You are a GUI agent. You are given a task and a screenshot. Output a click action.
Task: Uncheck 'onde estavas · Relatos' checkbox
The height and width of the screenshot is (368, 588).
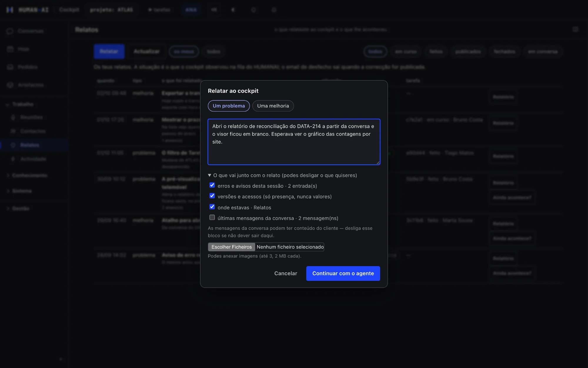pyautogui.click(x=212, y=207)
